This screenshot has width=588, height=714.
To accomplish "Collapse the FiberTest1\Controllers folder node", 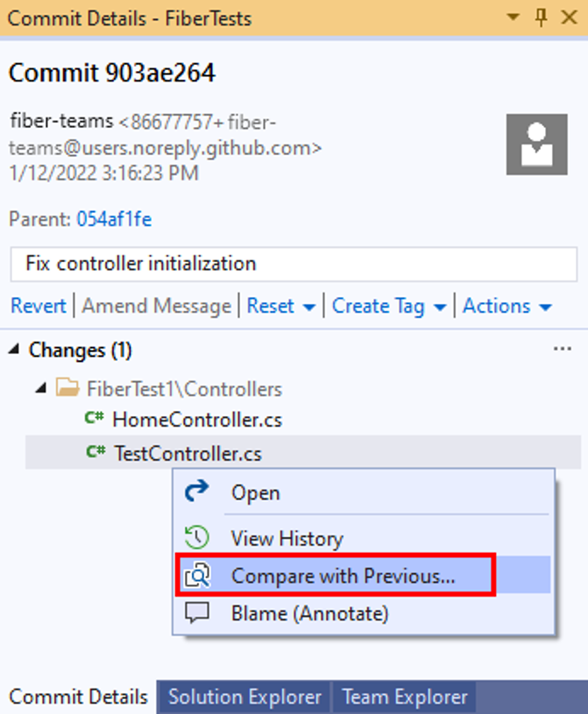I will 41,388.
